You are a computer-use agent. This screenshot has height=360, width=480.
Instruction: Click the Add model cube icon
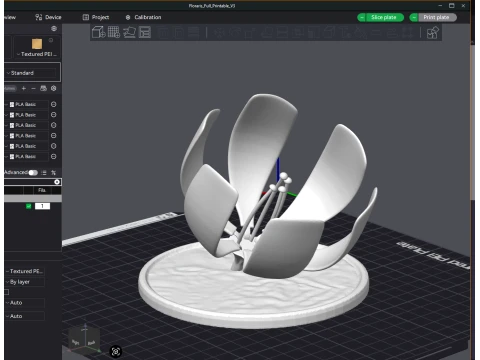pos(98,32)
